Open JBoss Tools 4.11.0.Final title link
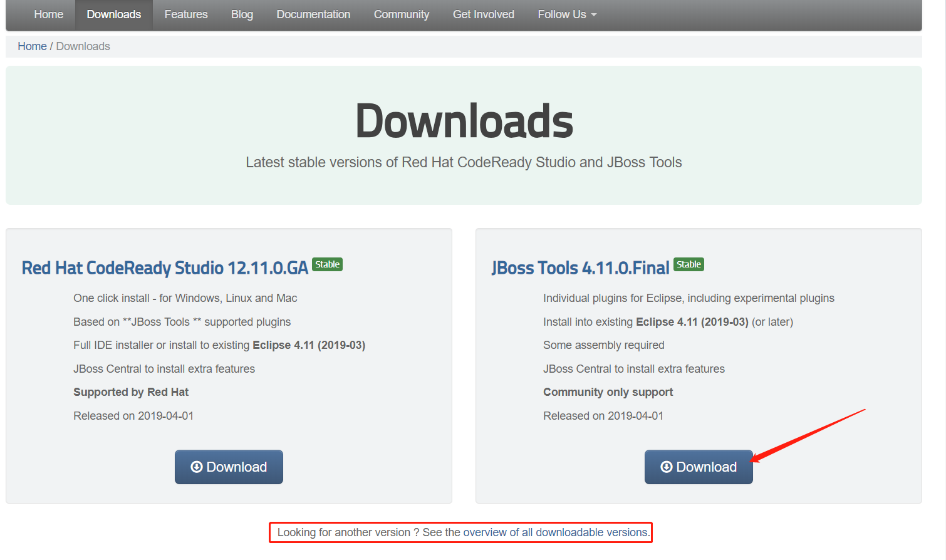 click(580, 268)
